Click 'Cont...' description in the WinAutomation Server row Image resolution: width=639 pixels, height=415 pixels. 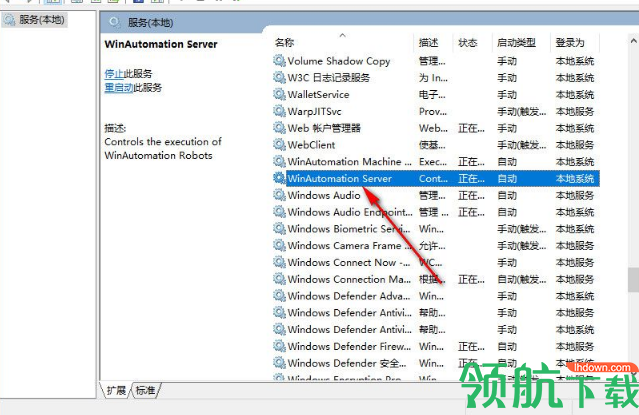pyautogui.click(x=433, y=179)
